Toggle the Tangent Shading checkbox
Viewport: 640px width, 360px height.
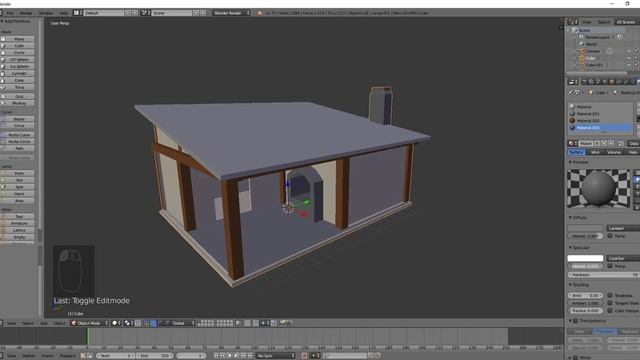[x=610, y=303]
